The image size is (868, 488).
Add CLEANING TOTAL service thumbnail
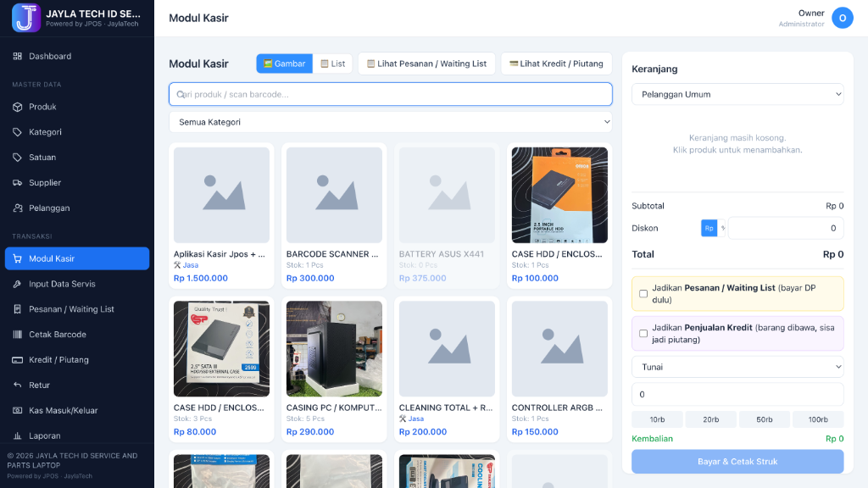coord(447,348)
